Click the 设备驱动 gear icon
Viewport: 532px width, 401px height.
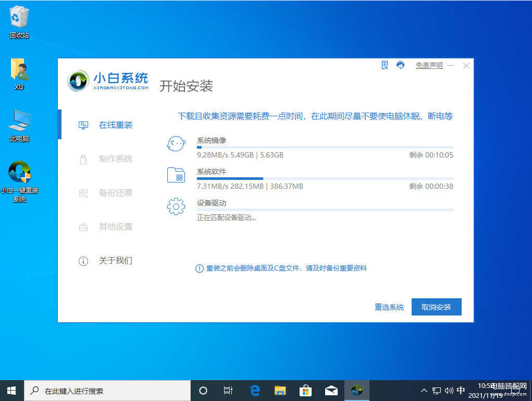pyautogui.click(x=176, y=206)
